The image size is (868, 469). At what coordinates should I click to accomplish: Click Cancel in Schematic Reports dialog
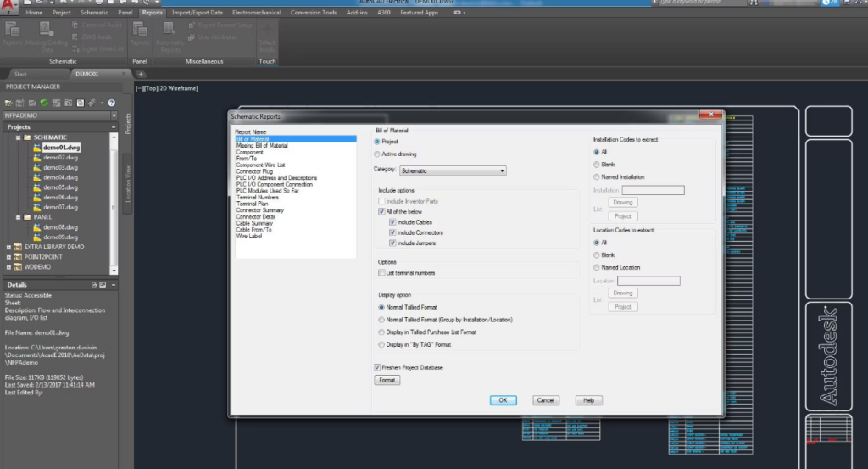(x=546, y=400)
